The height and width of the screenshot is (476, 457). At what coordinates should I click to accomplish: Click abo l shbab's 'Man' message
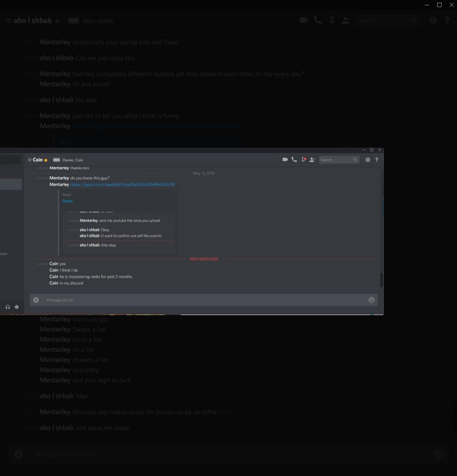(82, 396)
